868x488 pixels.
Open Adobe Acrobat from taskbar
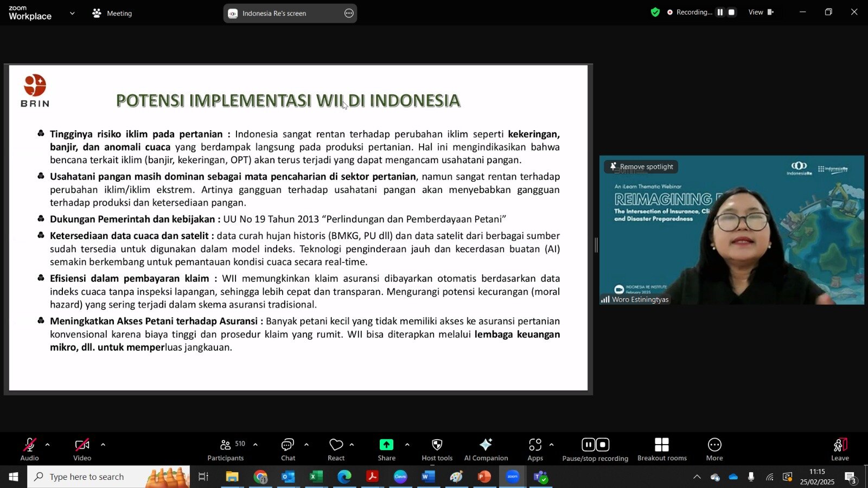pos(373,477)
